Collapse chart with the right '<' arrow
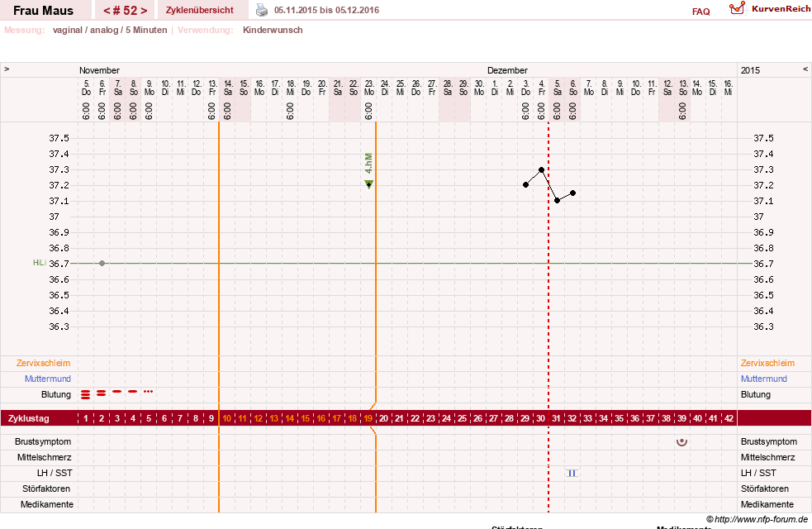Screen dimensions: 812x529 pos(805,69)
